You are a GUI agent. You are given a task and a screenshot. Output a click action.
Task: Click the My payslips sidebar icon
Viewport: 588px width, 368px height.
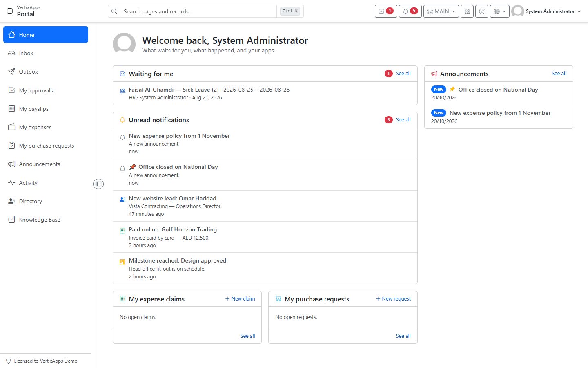click(11, 109)
